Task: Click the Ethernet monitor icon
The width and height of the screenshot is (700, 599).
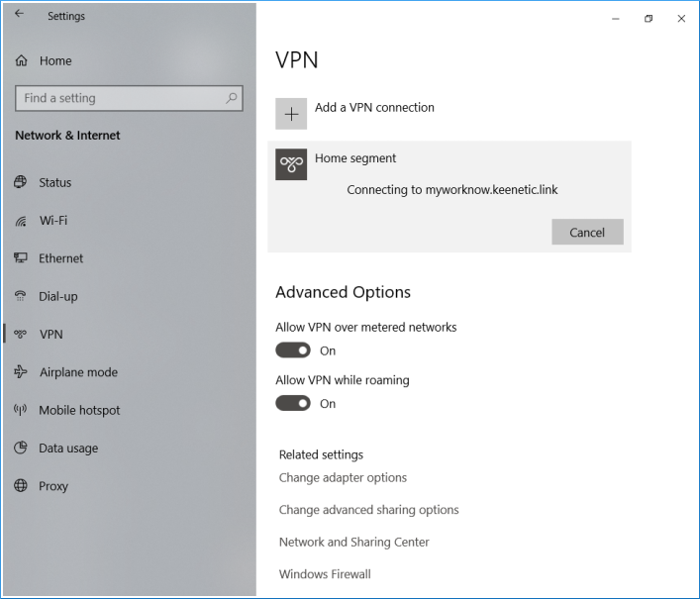Action: 21,258
